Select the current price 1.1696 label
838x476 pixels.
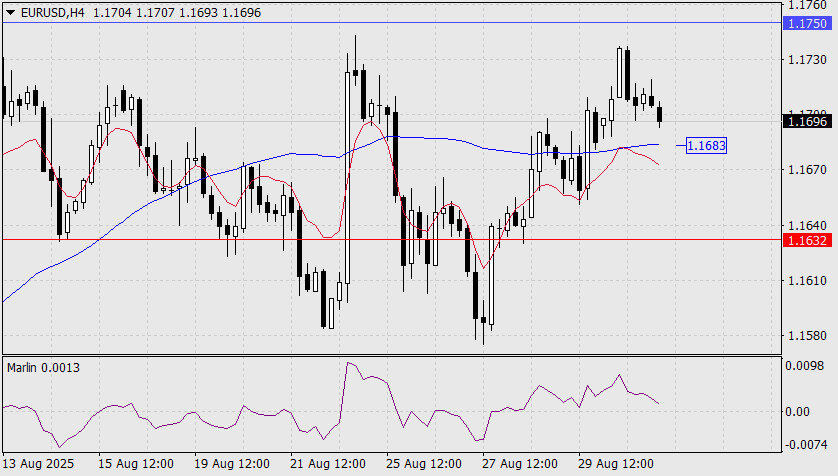(807, 122)
